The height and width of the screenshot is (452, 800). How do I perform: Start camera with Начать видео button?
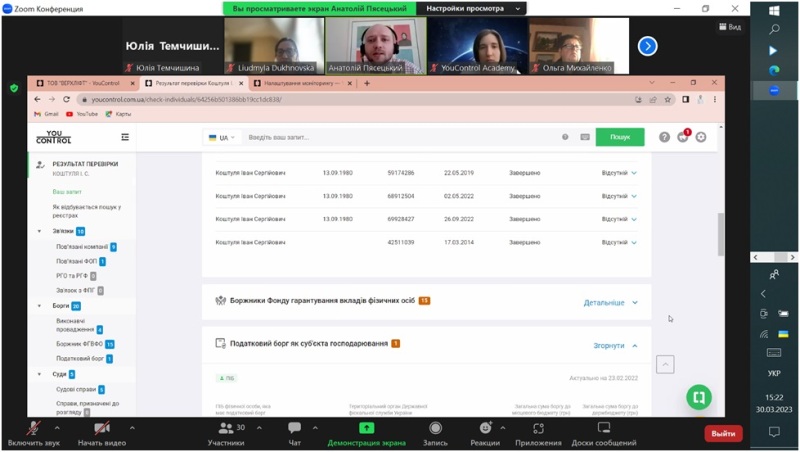[101, 430]
